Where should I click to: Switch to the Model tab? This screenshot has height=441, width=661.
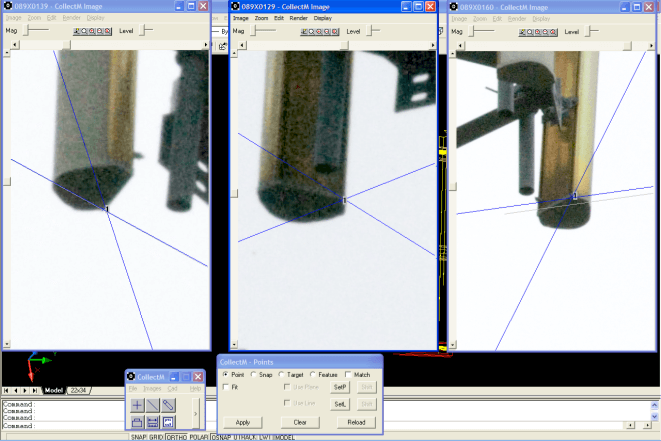(x=54, y=390)
